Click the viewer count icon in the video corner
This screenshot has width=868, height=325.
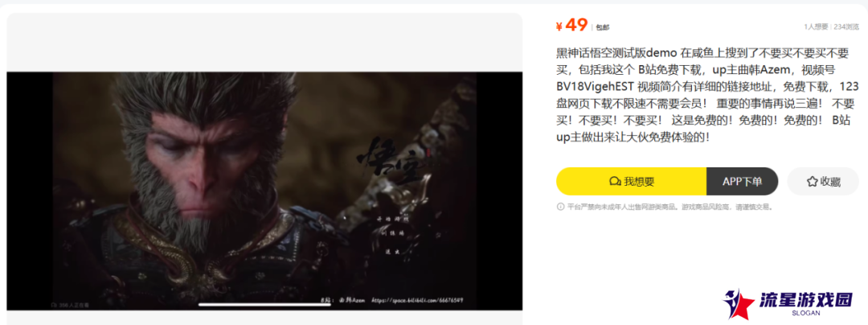click(x=54, y=305)
